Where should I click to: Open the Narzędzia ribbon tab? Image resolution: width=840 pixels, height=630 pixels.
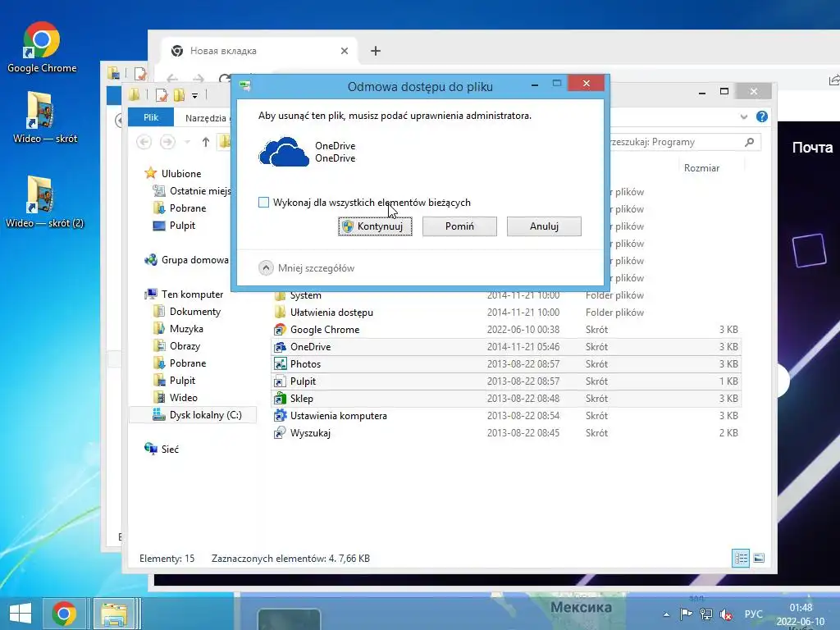tap(206, 118)
